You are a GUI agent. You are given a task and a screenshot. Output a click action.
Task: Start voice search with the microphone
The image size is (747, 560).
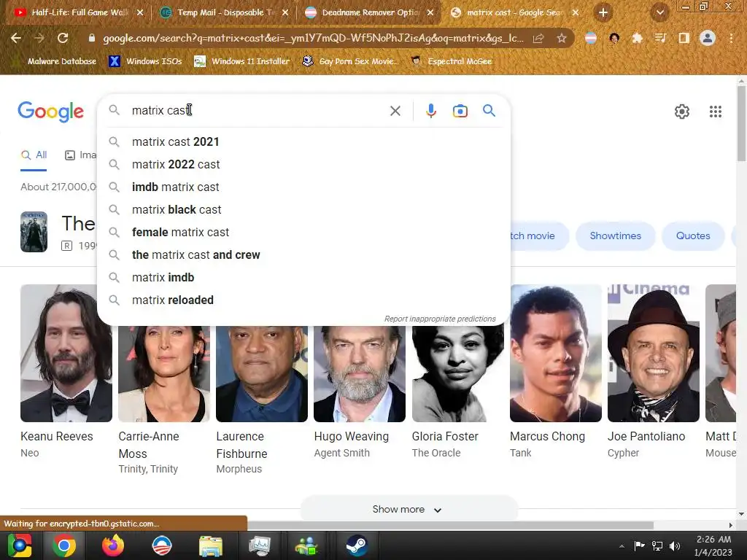430,111
